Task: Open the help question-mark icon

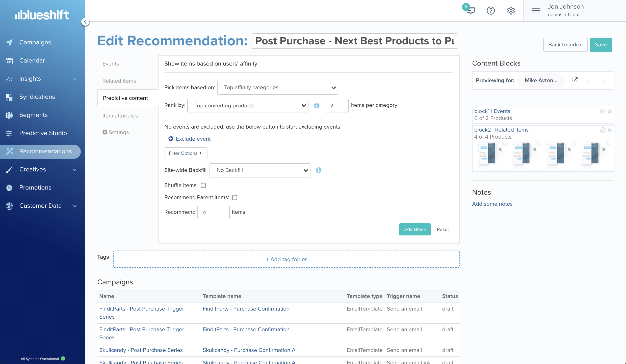Action: coord(491,11)
